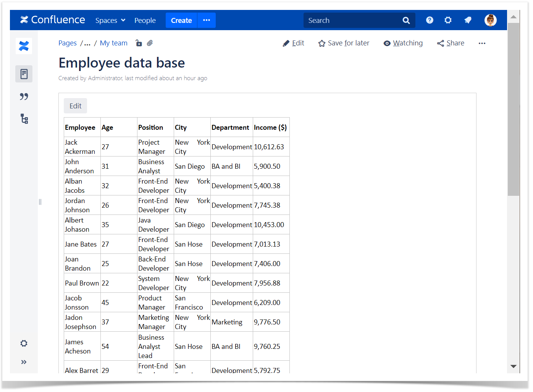
Task: Click the blue Create button
Action: (x=181, y=20)
